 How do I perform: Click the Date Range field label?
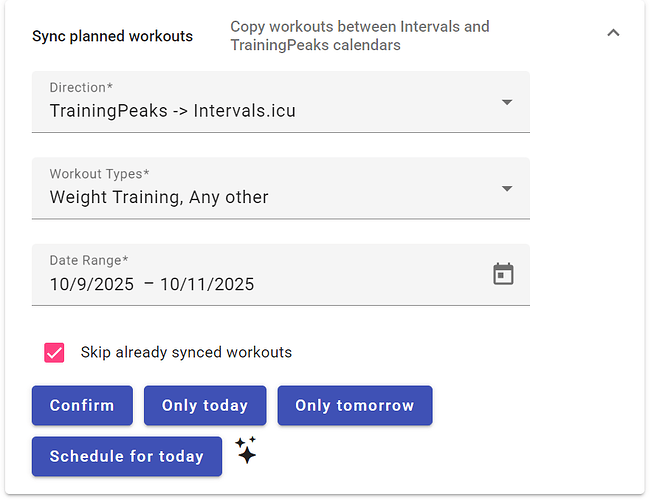pos(89,260)
